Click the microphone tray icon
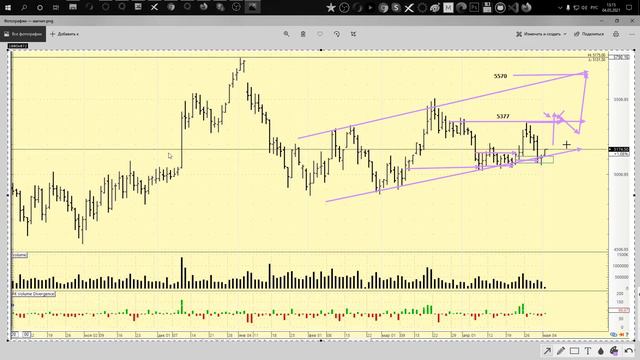The width and height of the screenshot is (640, 360). click(568, 8)
